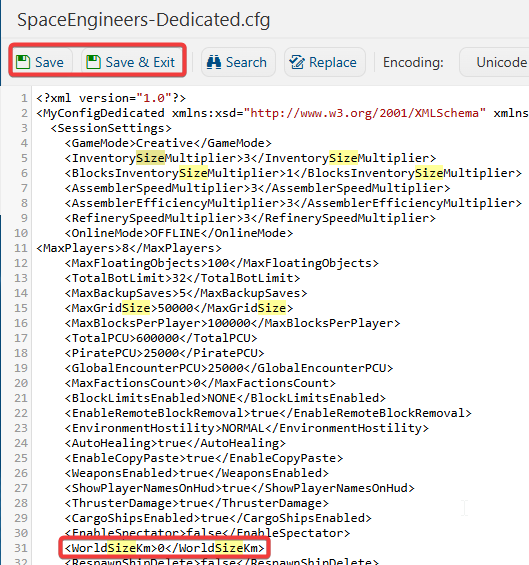Click the xml version declaration line
529x565 pixels.
111,98
